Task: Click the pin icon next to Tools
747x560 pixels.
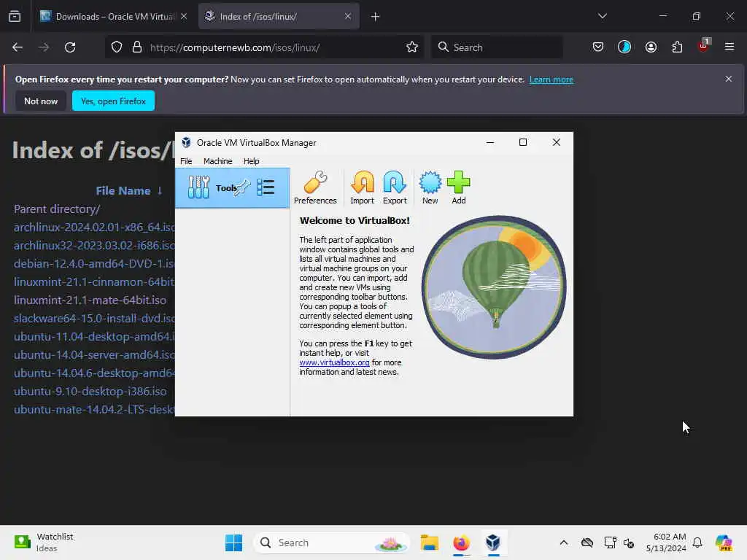Action: pos(242,187)
